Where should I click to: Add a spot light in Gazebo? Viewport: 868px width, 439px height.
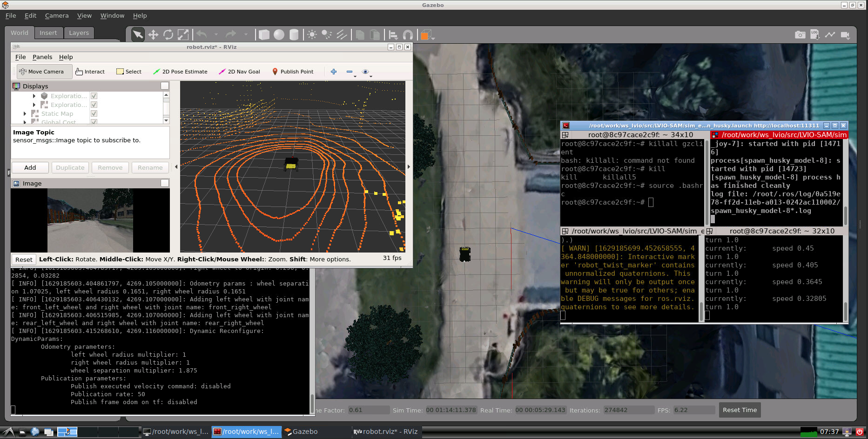(327, 35)
